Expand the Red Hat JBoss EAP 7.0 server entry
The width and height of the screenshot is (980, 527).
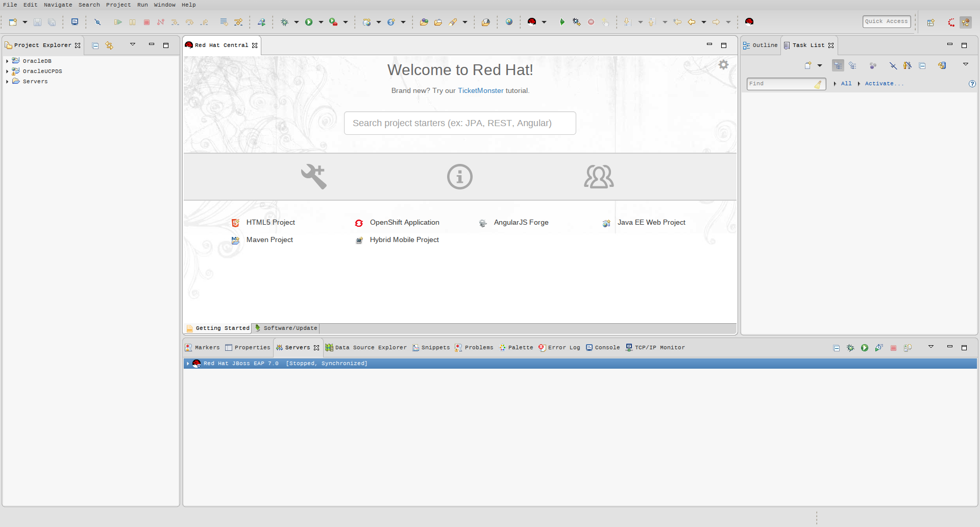tap(188, 364)
